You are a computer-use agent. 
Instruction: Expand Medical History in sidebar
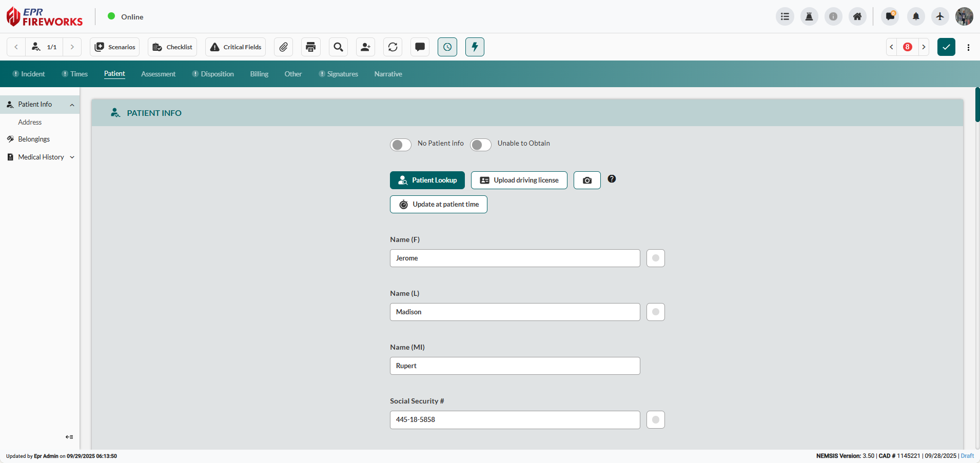[x=72, y=157]
